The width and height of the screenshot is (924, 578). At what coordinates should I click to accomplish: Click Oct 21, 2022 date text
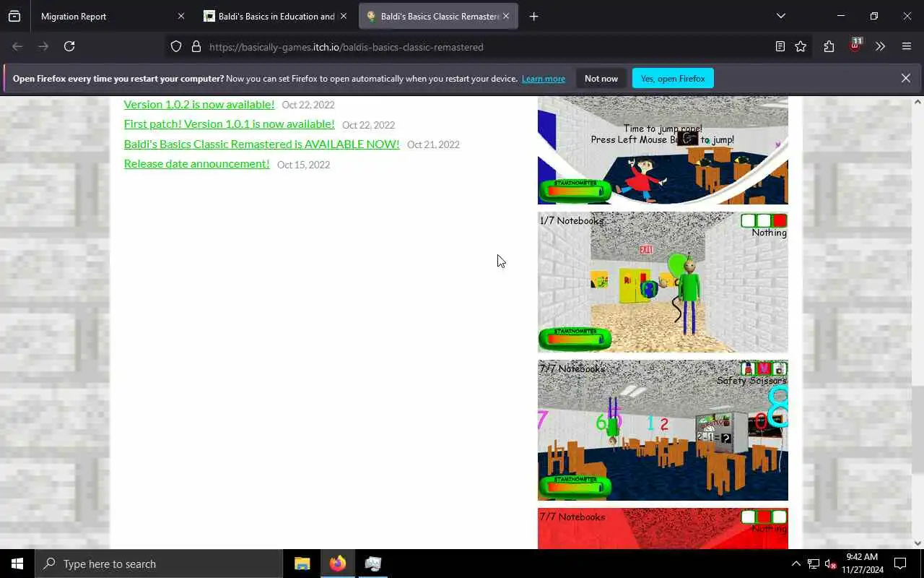click(433, 144)
